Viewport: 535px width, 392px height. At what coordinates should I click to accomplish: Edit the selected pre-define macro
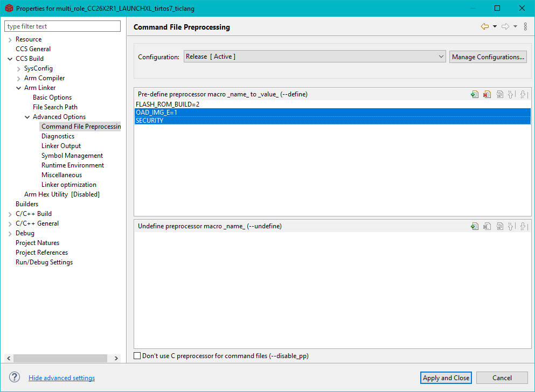tap(500, 94)
